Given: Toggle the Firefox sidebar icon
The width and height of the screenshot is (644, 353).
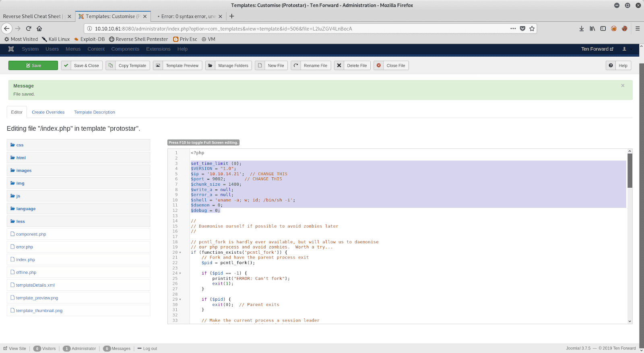Looking at the screenshot, I should [x=603, y=29].
